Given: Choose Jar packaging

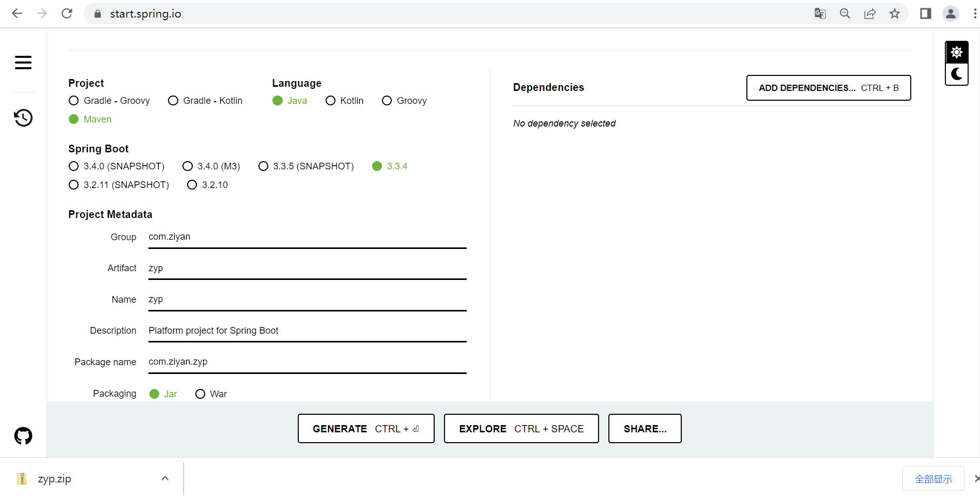Looking at the screenshot, I should click(x=163, y=394).
